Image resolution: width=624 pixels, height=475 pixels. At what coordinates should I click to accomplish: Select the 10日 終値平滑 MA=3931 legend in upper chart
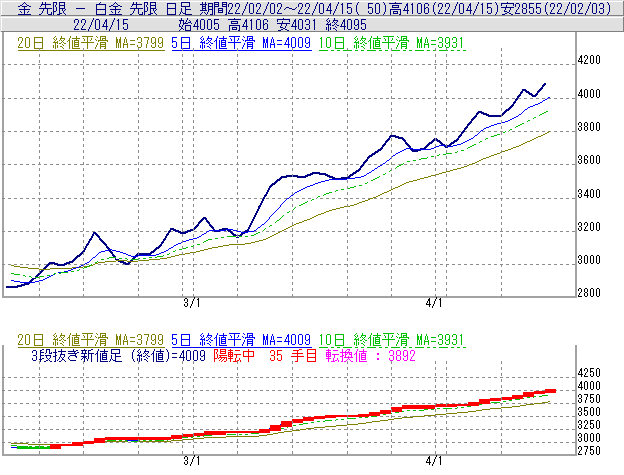[392, 43]
